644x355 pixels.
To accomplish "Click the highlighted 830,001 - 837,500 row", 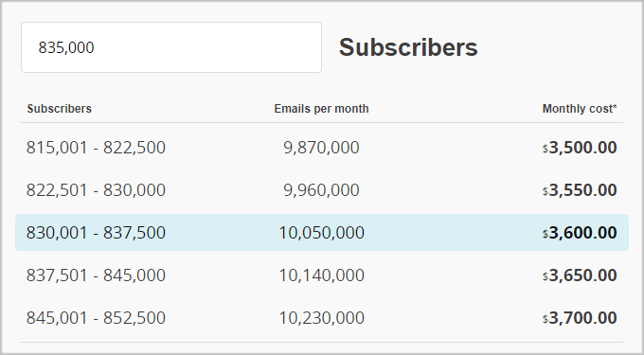I will pyautogui.click(x=322, y=232).
